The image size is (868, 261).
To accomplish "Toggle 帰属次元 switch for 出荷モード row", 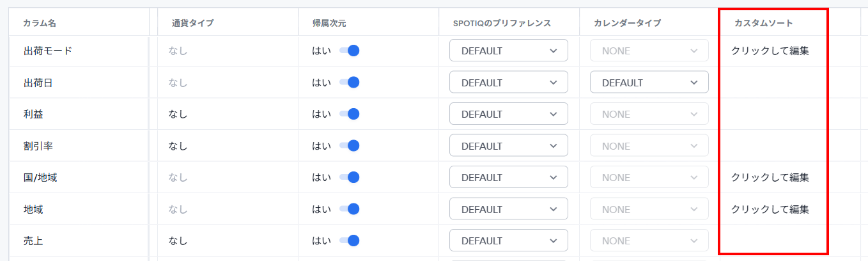I will point(350,51).
